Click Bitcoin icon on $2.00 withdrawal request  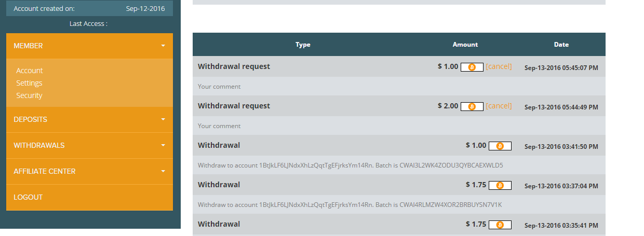[x=472, y=106]
